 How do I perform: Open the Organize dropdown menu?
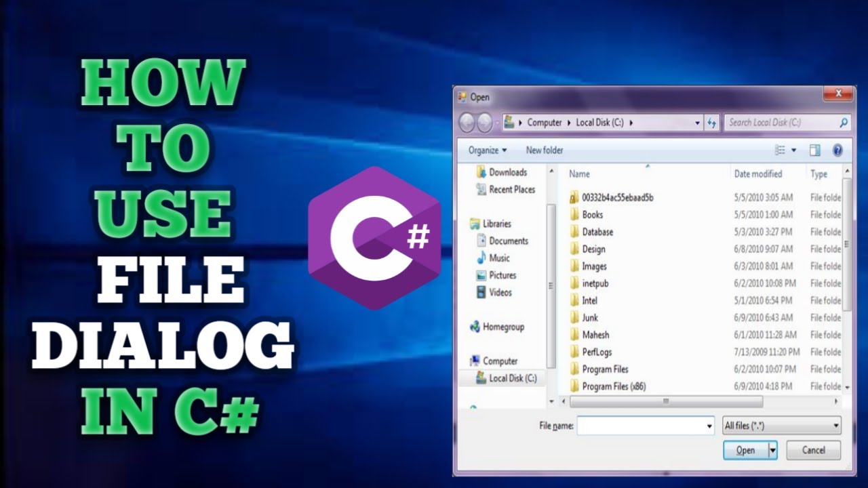(x=488, y=150)
